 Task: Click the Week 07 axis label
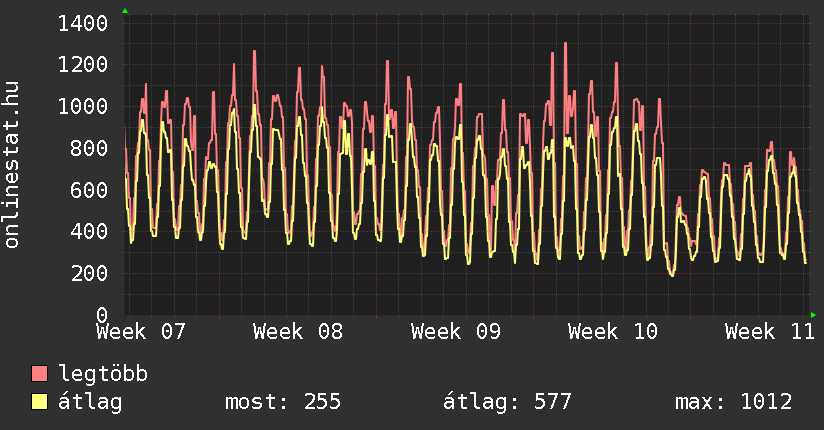[x=141, y=331]
